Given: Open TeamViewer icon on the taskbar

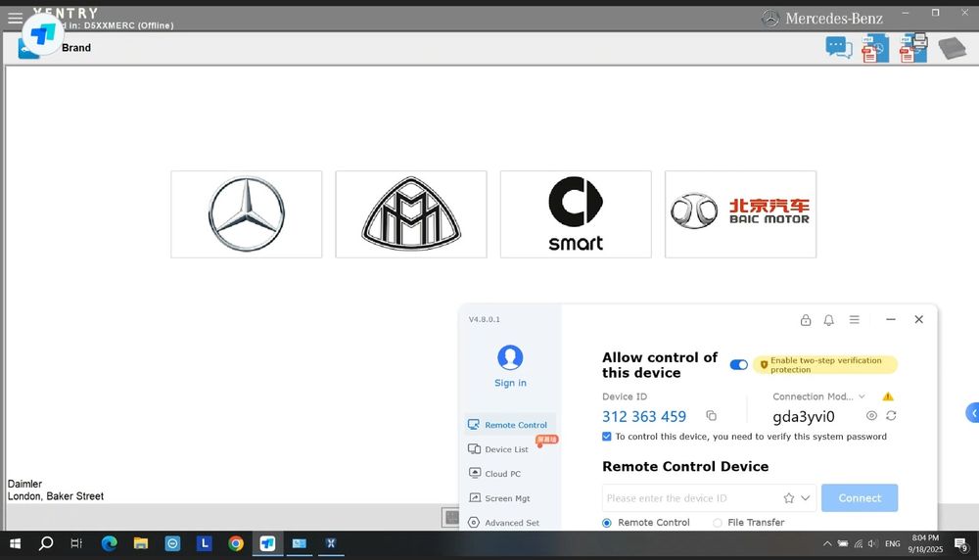Looking at the screenshot, I should (x=172, y=543).
